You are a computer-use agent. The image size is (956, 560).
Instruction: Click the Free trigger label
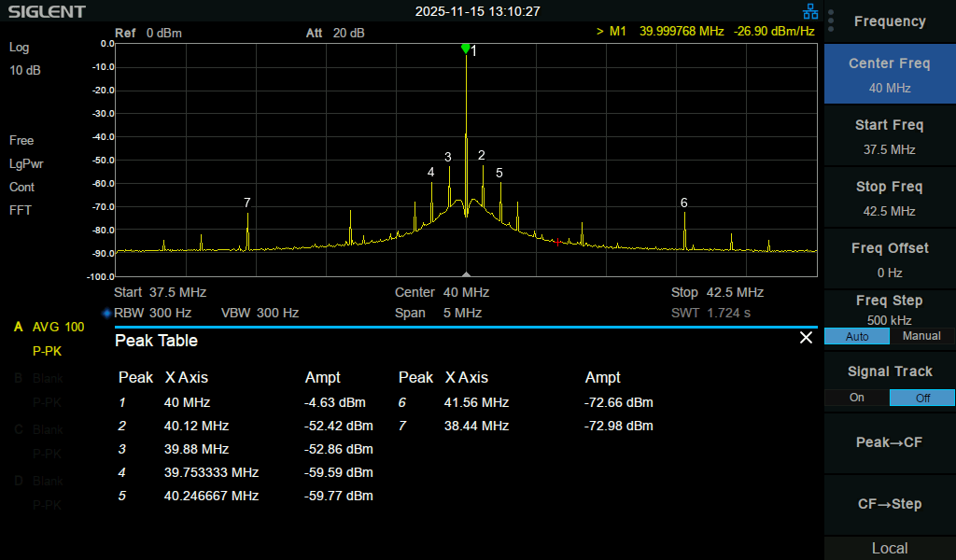[21, 141]
